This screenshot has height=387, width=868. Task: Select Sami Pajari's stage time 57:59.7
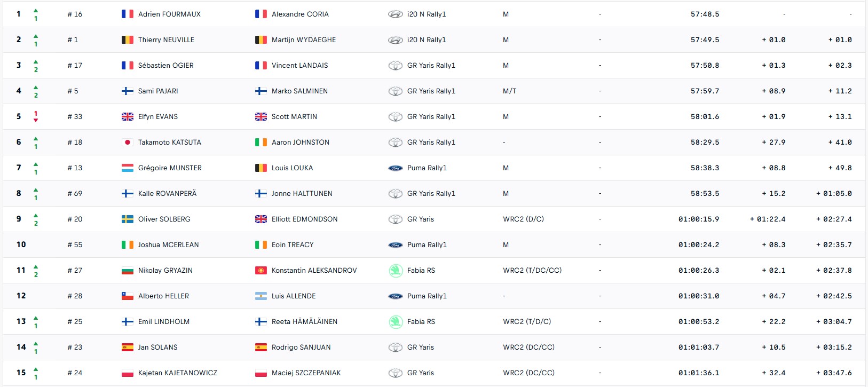705,91
